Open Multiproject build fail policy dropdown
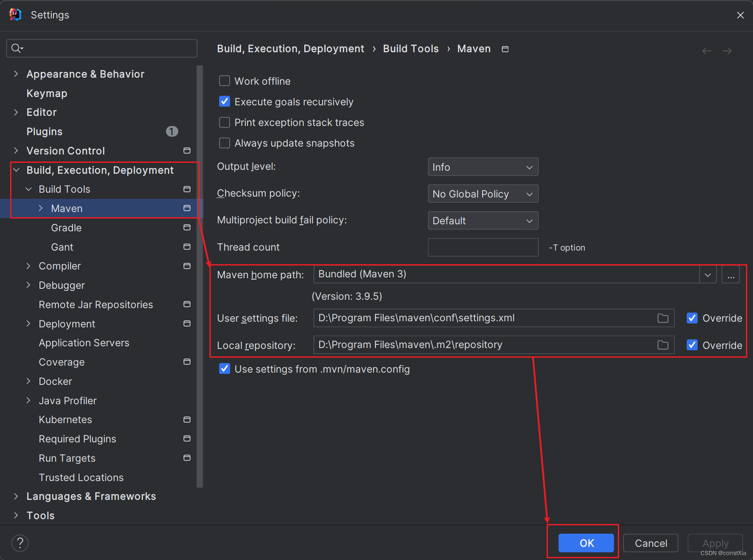753x560 pixels. pyautogui.click(x=483, y=220)
